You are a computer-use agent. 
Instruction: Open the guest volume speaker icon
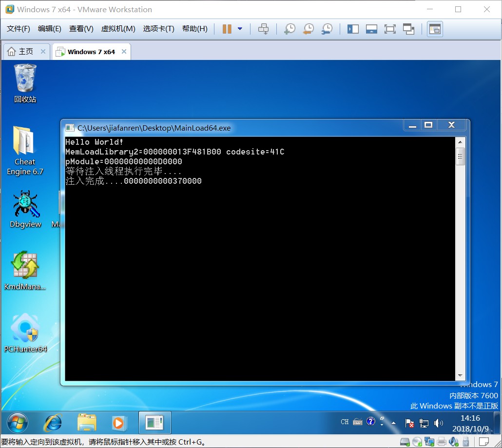click(438, 423)
